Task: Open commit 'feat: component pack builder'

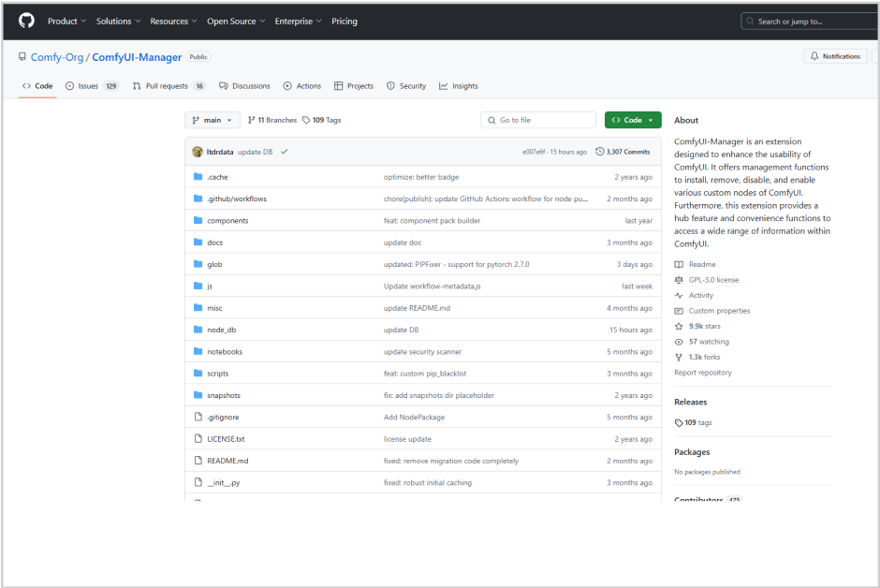Action: 432,221
